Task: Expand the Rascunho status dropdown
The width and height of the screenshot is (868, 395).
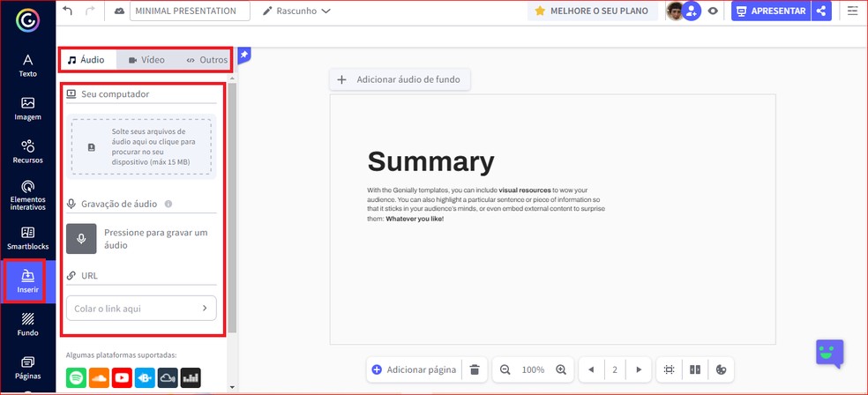Action: (296, 11)
